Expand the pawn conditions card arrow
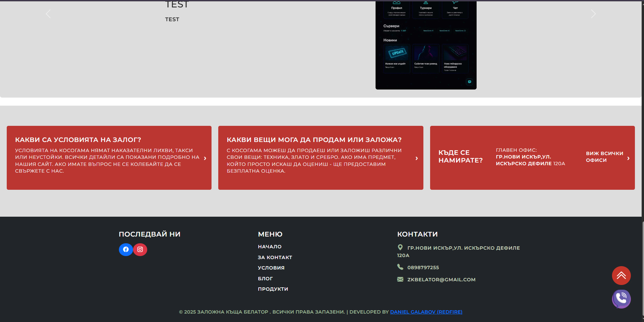Screen dimensions: 644x322 pyautogui.click(x=205, y=158)
